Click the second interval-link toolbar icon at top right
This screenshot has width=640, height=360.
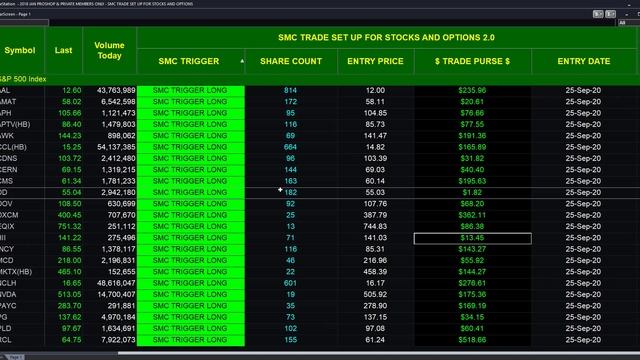(x=611, y=14)
